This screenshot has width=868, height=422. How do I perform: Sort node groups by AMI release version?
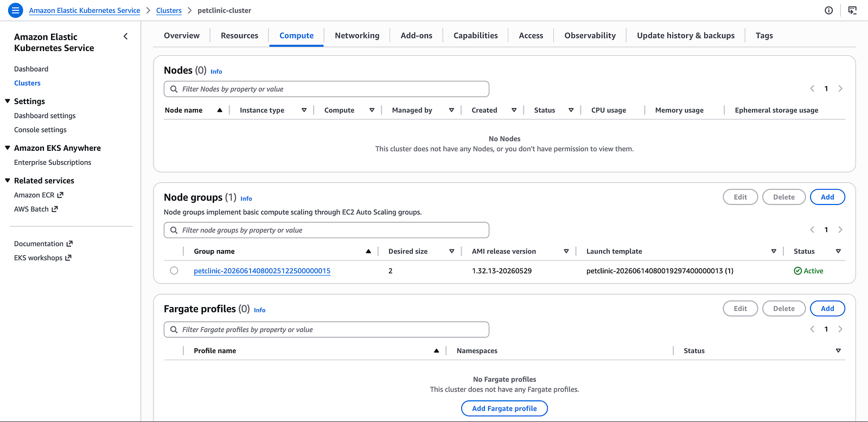[566, 251]
